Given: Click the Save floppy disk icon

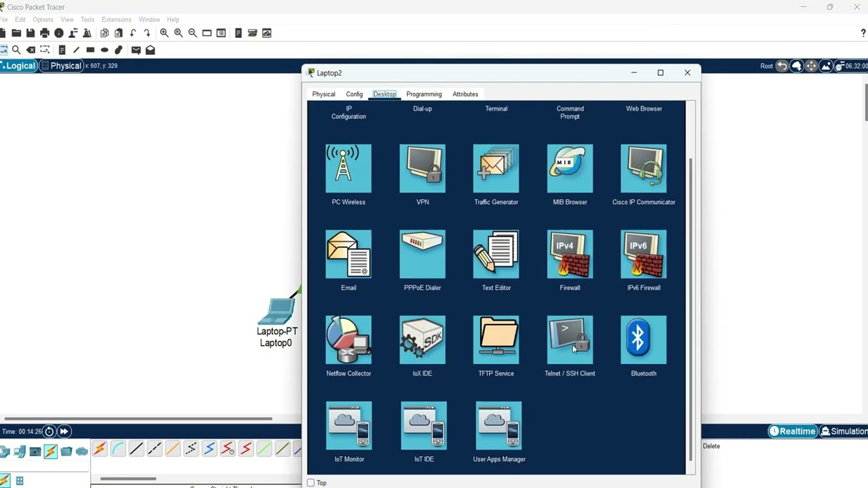Looking at the screenshot, I should click(31, 33).
